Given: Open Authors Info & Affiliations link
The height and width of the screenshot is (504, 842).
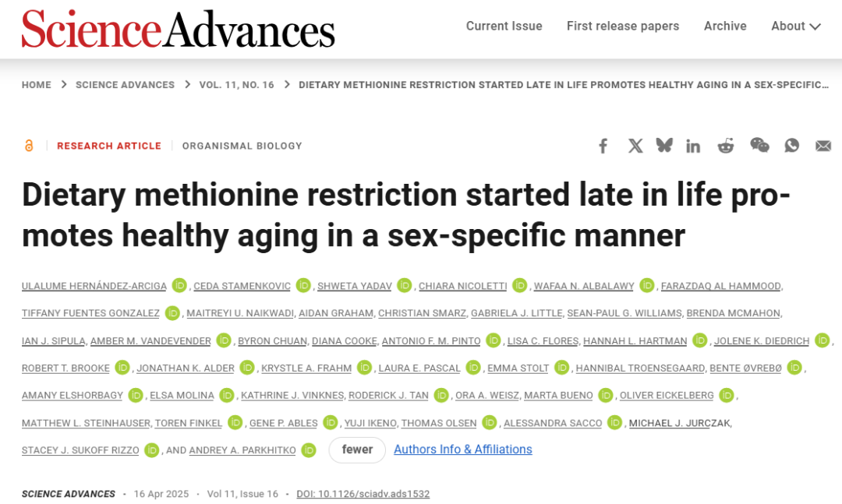Looking at the screenshot, I should pos(463,449).
